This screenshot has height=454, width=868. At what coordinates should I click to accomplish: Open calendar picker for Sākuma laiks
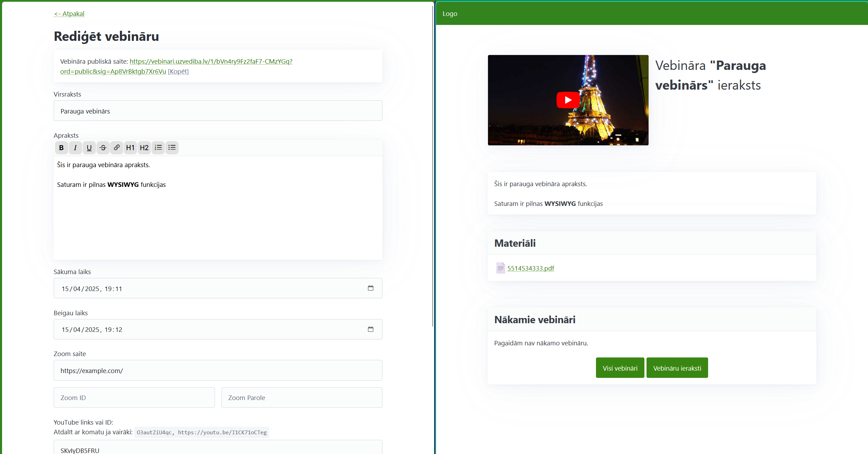coord(370,288)
